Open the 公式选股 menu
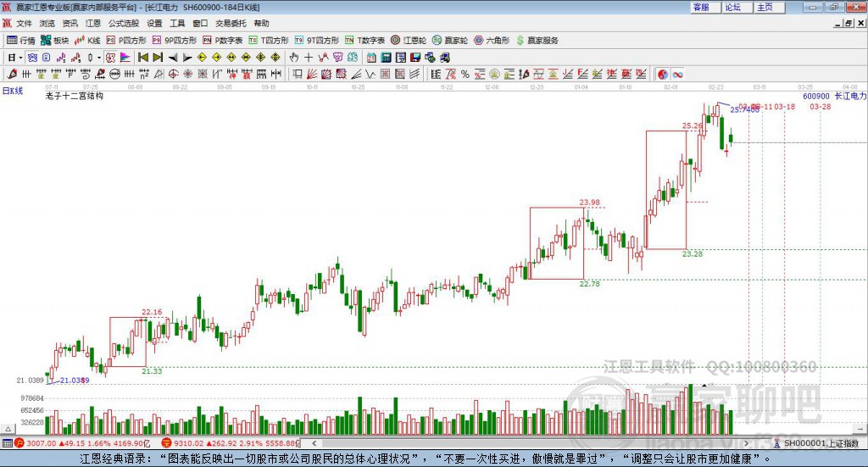Screen dimensions: 868x467 tap(124, 23)
